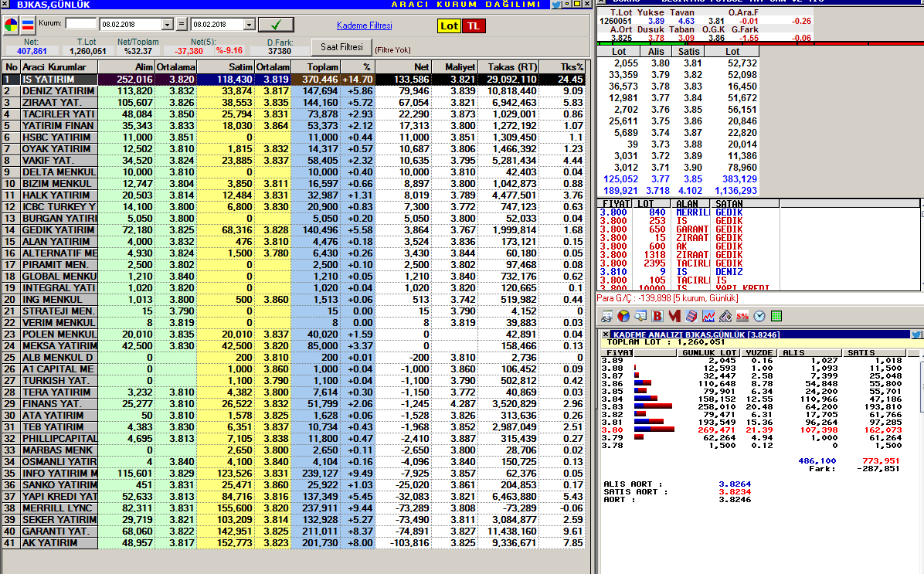Select the GARANTI YAT. broker row
The height and width of the screenshot is (574, 924).
coord(294,531)
